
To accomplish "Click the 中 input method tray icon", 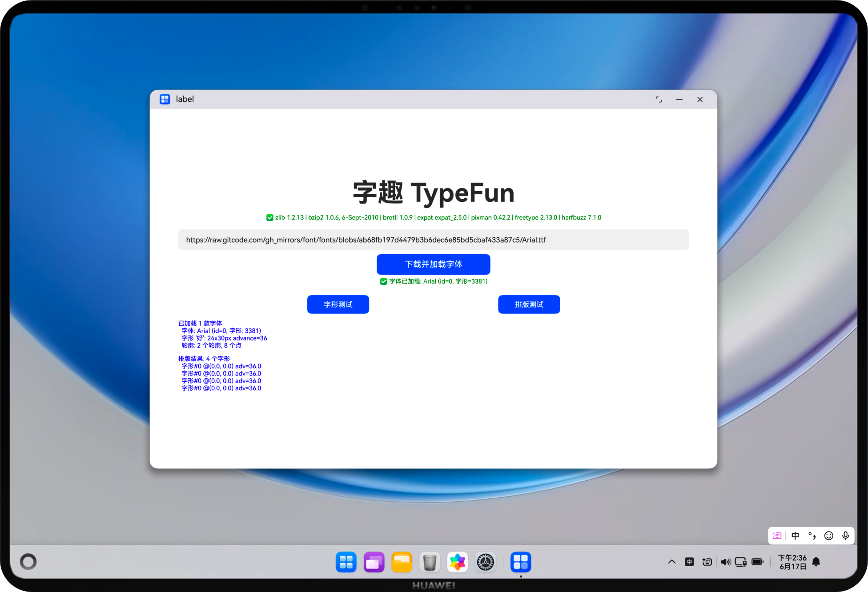I will (x=689, y=562).
